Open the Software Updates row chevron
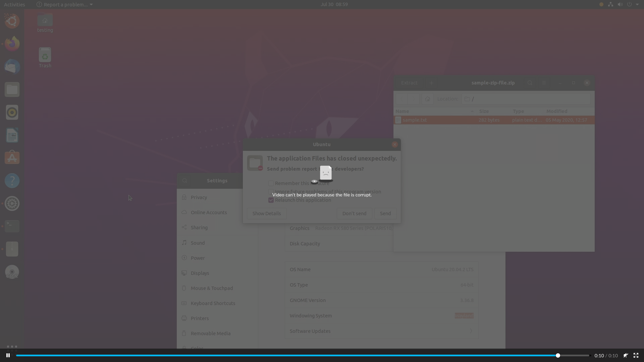The width and height of the screenshot is (644, 362). coord(471,331)
